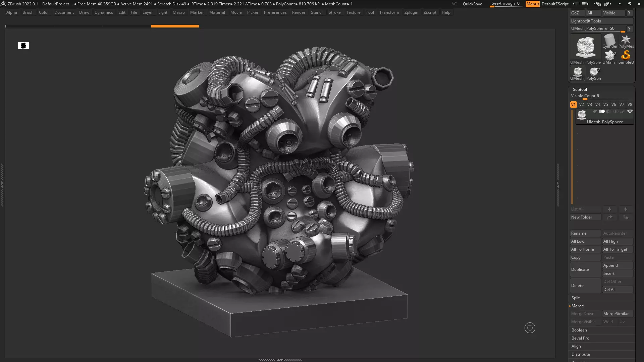Set subtool boolean union mode icon
644x362 pixels.
602,112
